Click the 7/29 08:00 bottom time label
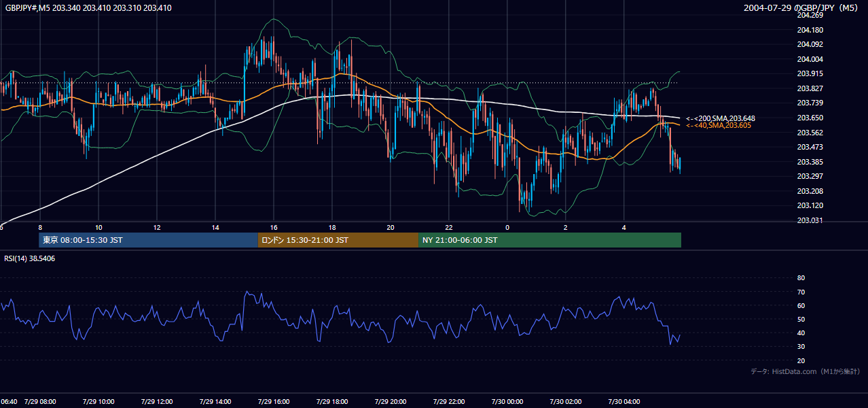 pyautogui.click(x=40, y=401)
